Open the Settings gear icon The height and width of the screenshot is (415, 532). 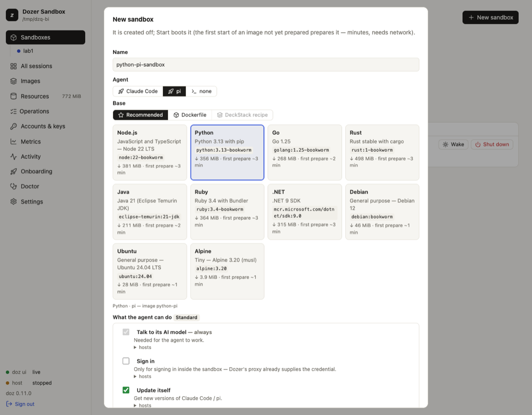pyautogui.click(x=14, y=201)
